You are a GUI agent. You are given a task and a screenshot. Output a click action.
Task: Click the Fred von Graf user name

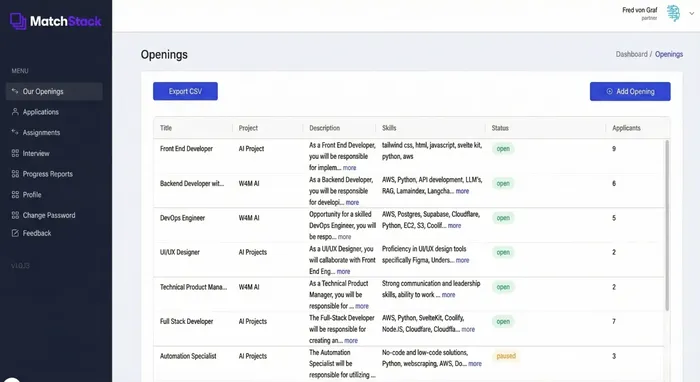coord(640,10)
